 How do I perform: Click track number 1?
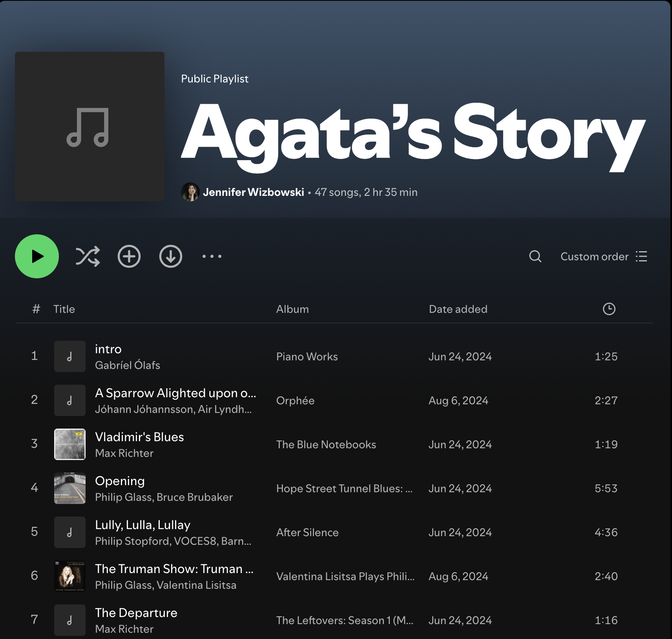click(35, 356)
